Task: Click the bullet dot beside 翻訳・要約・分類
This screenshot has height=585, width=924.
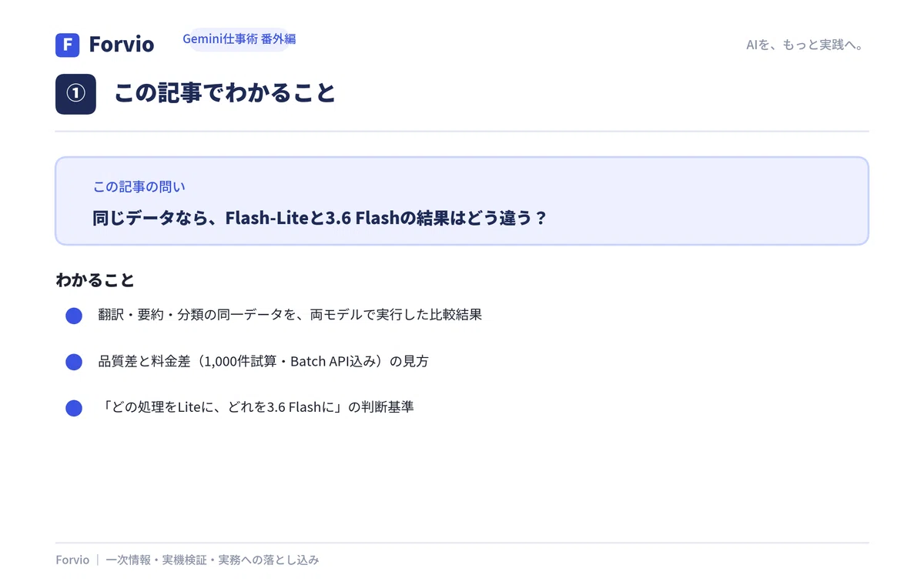Action: point(74,316)
